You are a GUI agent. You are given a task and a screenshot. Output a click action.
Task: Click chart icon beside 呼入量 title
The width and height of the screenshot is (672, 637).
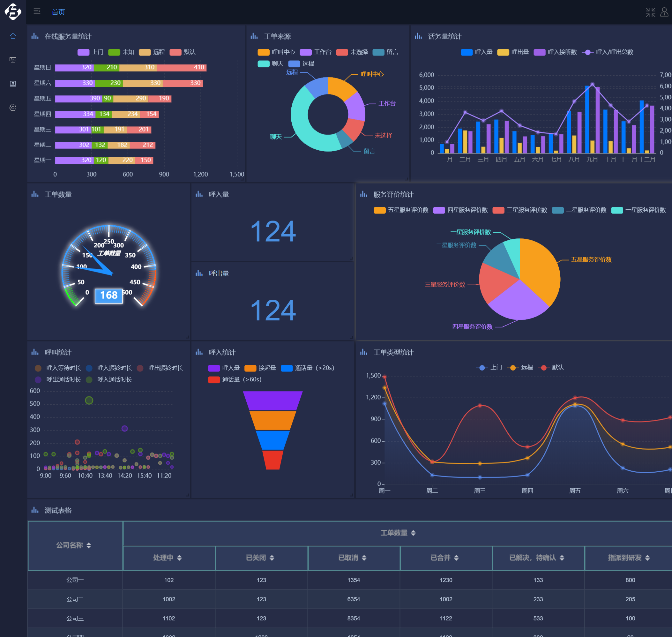tap(199, 194)
